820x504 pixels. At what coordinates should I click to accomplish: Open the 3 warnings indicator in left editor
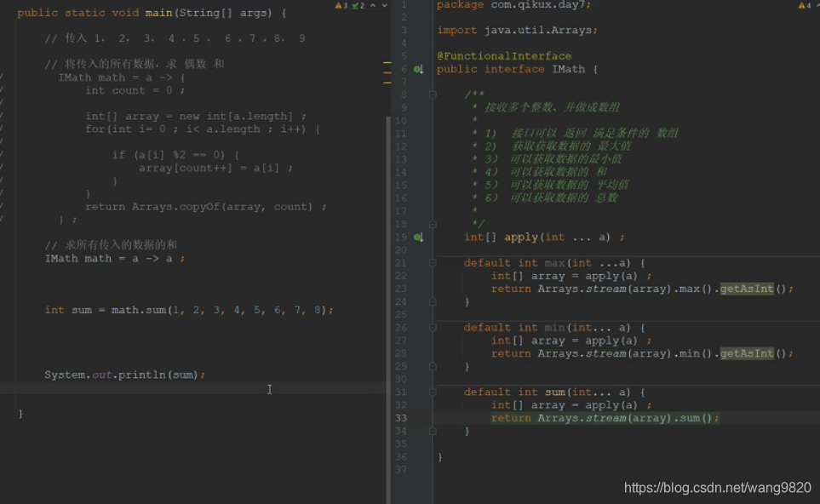[341, 6]
